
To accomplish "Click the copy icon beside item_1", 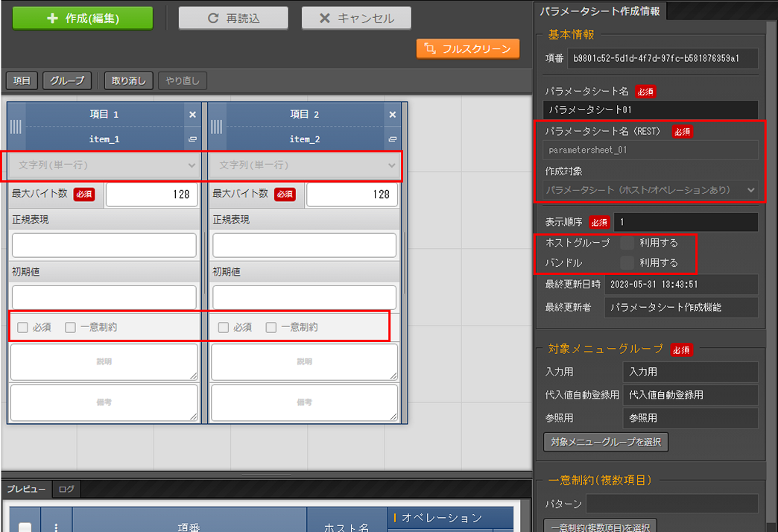I will [x=192, y=139].
